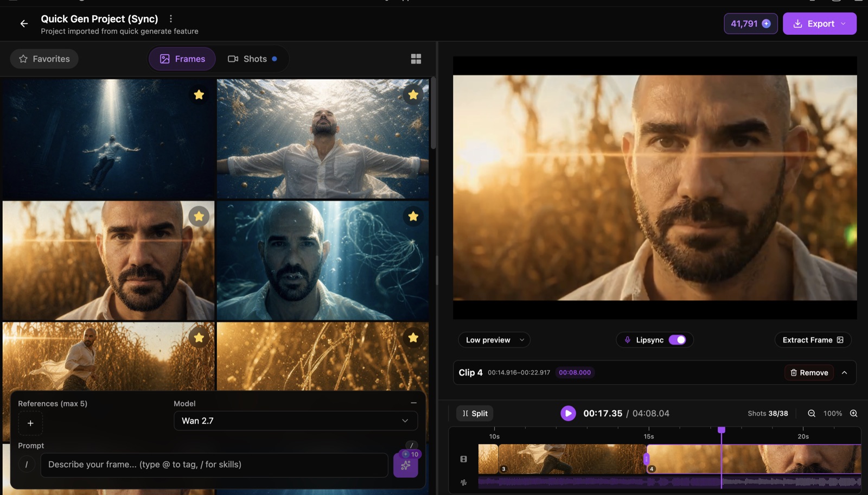Select the wide underwater diver frame thumbnail

(108, 139)
